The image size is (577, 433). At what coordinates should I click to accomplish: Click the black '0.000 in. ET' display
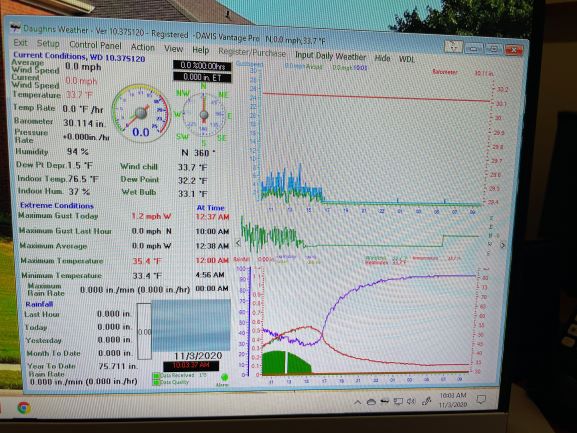(x=202, y=77)
